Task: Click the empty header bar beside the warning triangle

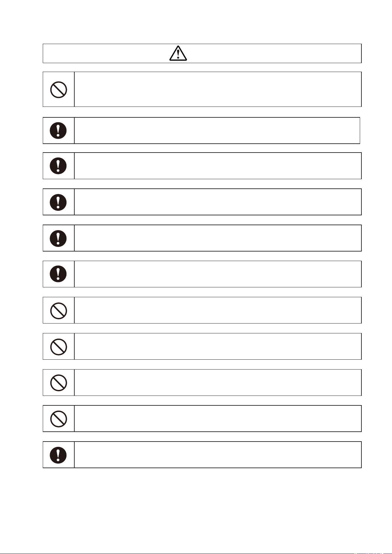Action: pyautogui.click(x=202, y=53)
